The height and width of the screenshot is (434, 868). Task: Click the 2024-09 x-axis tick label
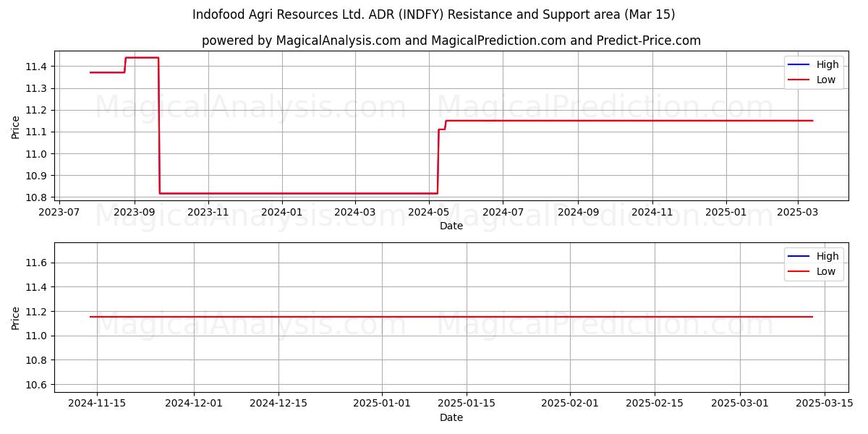[578, 213]
